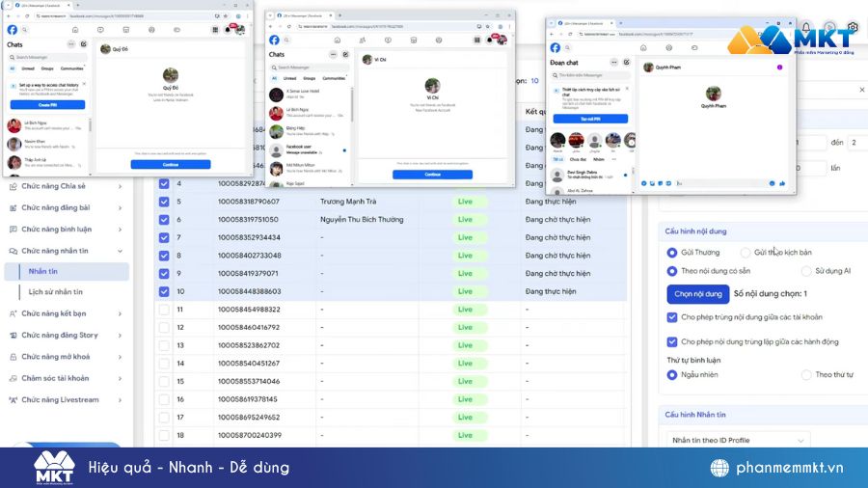Select 'Gửi theo kịch bản' radio option
Screen dimensions: 868x488
coord(746,253)
